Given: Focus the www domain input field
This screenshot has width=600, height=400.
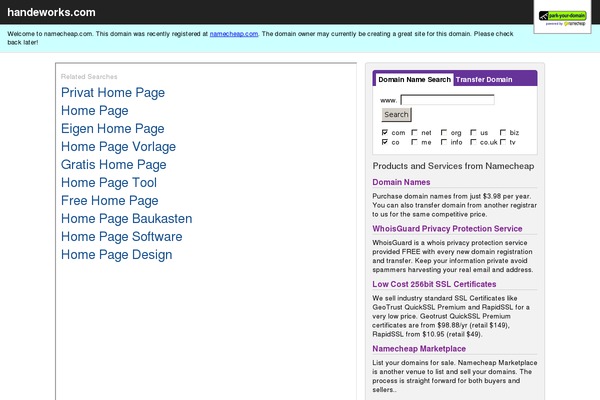Looking at the screenshot, I should [447, 100].
